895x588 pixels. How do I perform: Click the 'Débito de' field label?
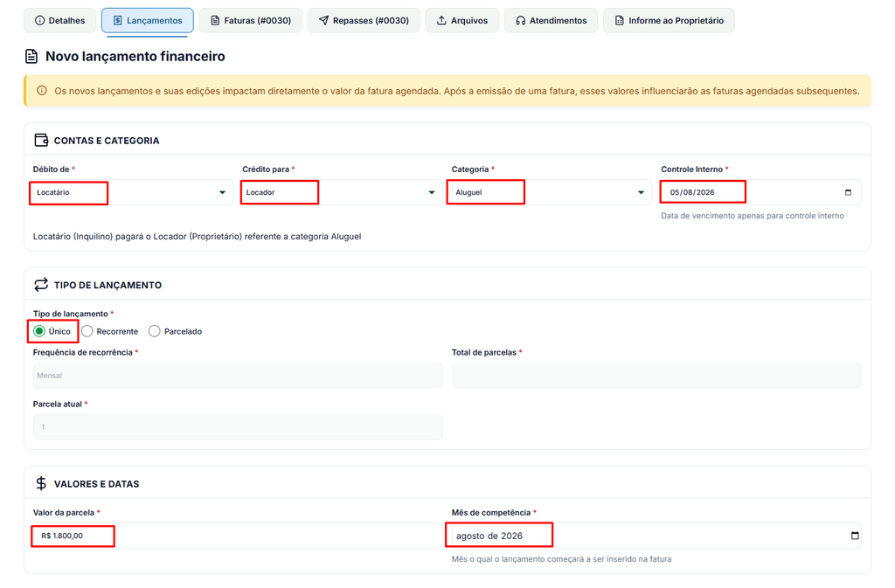click(52, 169)
